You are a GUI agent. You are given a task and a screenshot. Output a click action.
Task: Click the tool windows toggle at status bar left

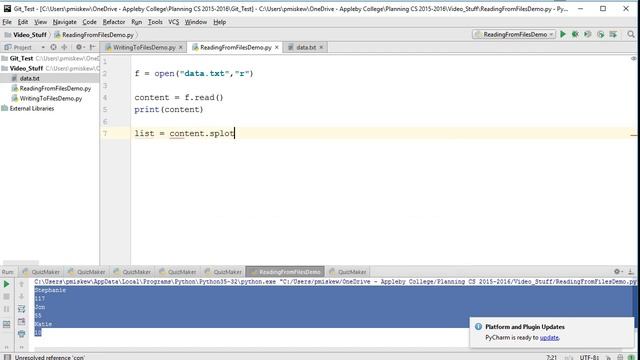tap(7, 357)
